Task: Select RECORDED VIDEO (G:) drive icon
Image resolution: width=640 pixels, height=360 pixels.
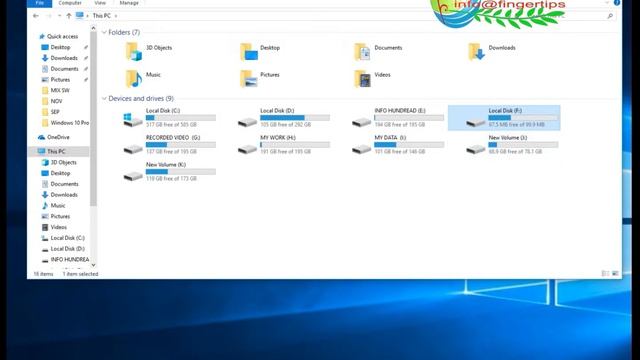Action: [x=133, y=149]
